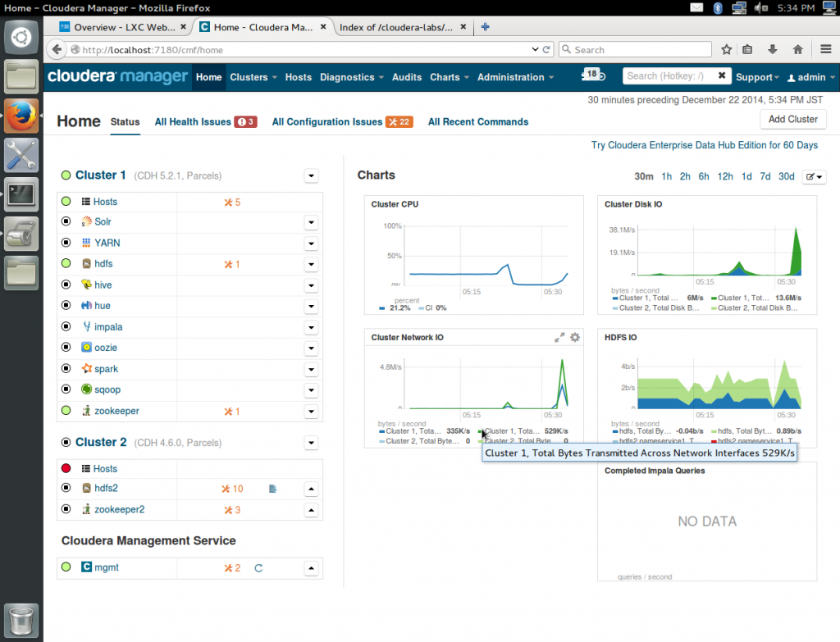Image resolution: width=840 pixels, height=642 pixels.
Task: Open the Hosts page in navbar
Action: point(299,77)
